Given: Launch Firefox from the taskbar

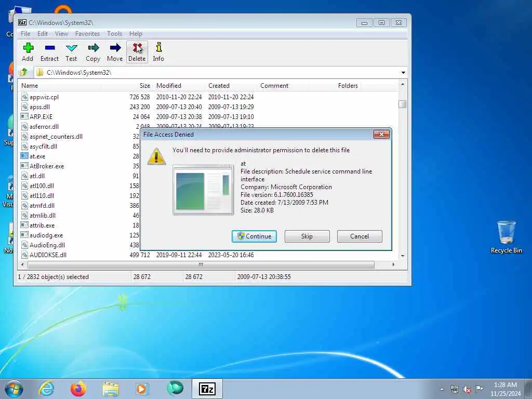Looking at the screenshot, I should pos(78,389).
